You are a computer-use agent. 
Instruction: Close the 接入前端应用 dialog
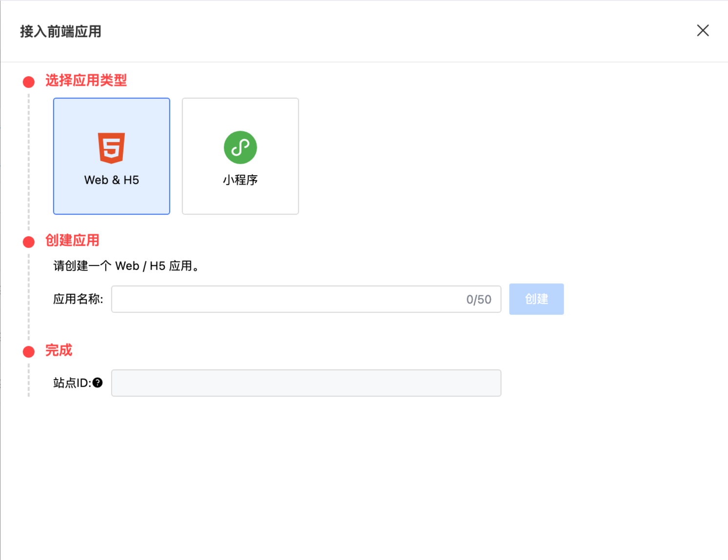click(x=703, y=30)
